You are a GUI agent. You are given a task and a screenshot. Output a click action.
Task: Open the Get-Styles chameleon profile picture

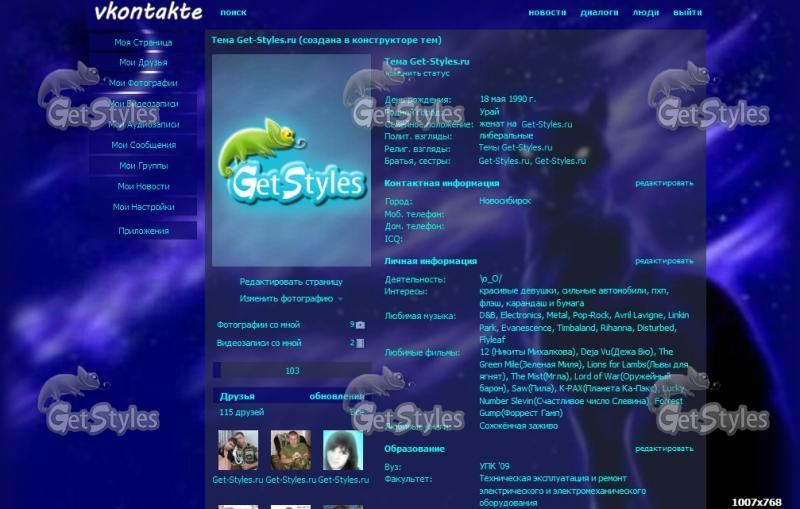pyautogui.click(x=292, y=160)
